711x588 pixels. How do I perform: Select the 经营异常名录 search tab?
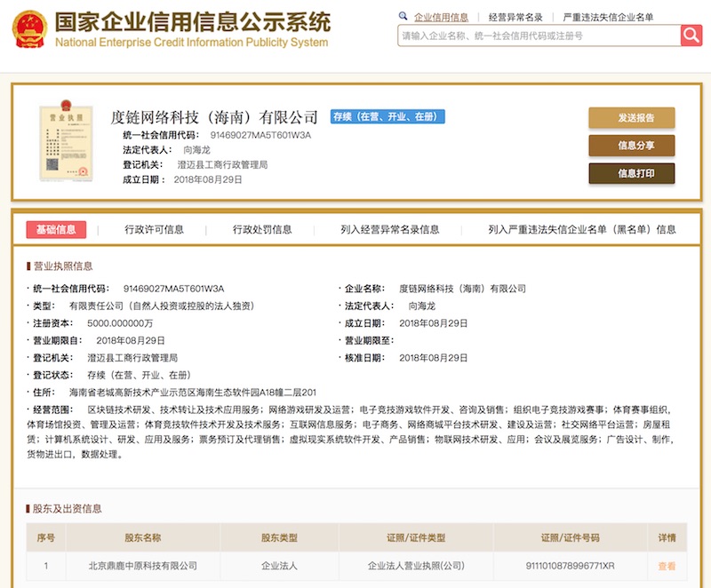(x=515, y=17)
